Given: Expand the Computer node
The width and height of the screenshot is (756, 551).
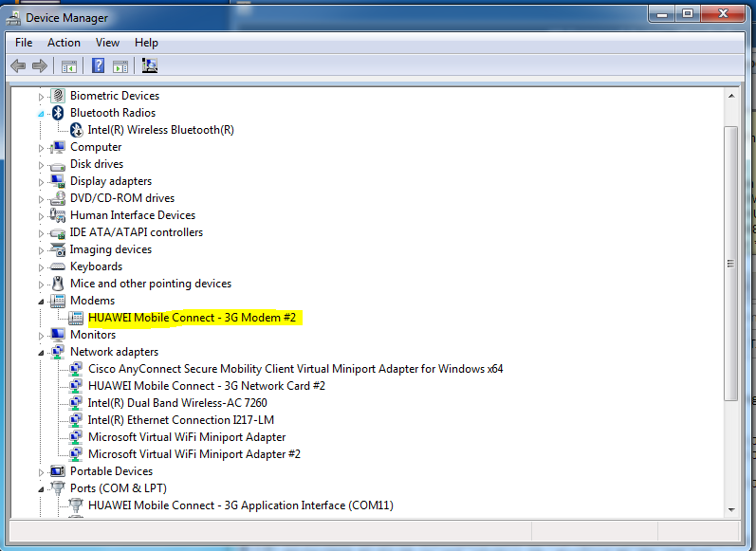Looking at the screenshot, I should pos(41,148).
